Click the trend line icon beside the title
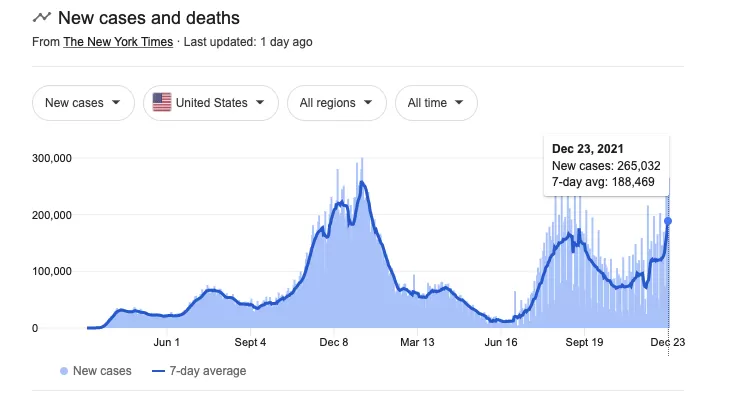 [x=41, y=18]
